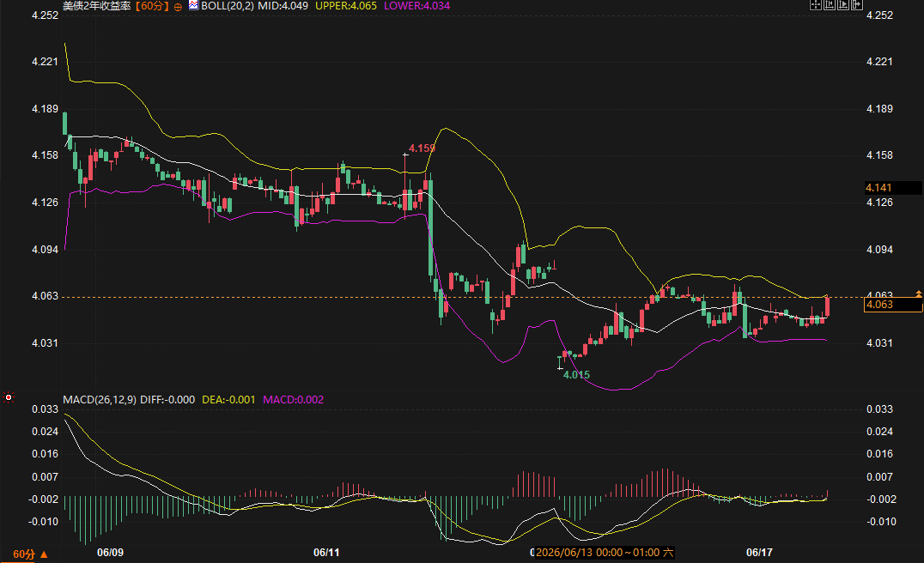Click the DEA:-0.001 MACD value
The width and height of the screenshot is (924, 563).
point(228,399)
